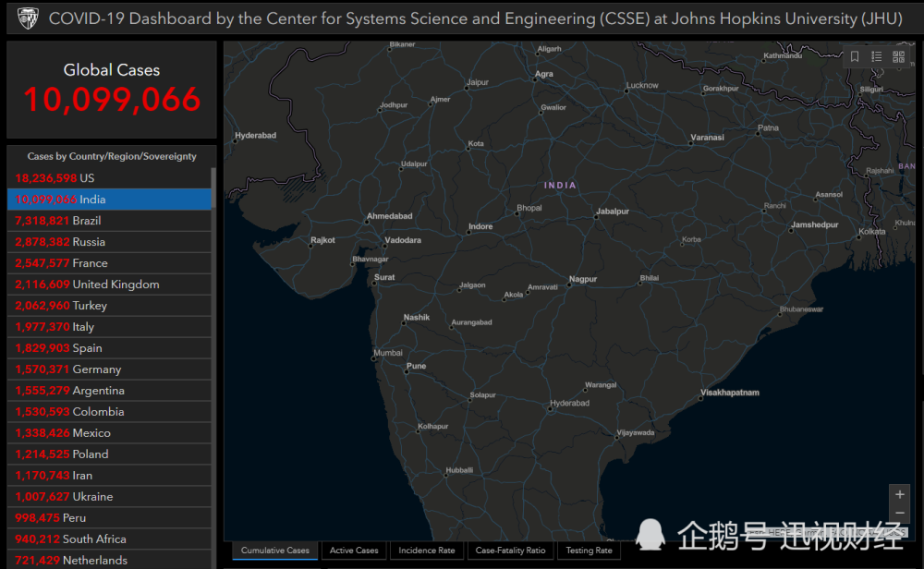Switch to the Incidence Rate tab

[x=427, y=551]
